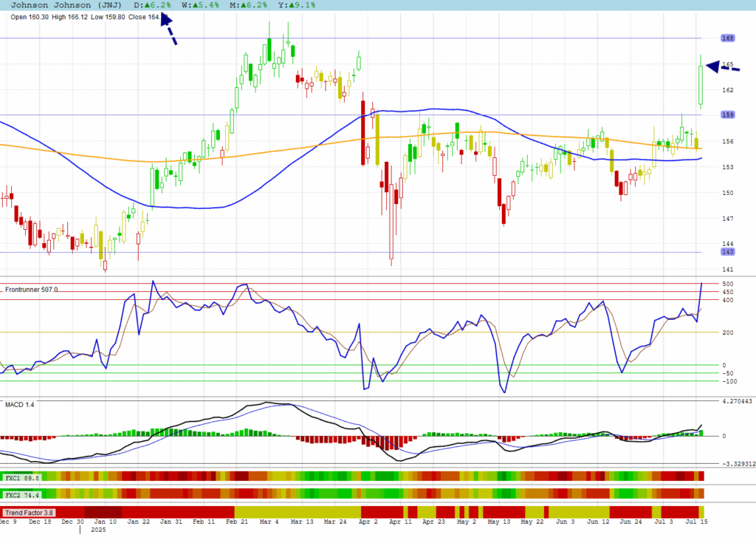Select the FXC2 74.4 label
Image resolution: width=756 pixels, height=543 pixels.
point(22,495)
